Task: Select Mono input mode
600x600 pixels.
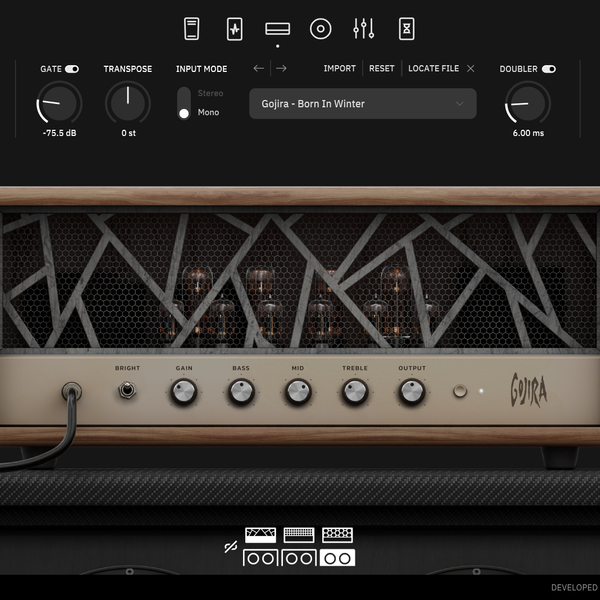Action: pyautogui.click(x=209, y=112)
